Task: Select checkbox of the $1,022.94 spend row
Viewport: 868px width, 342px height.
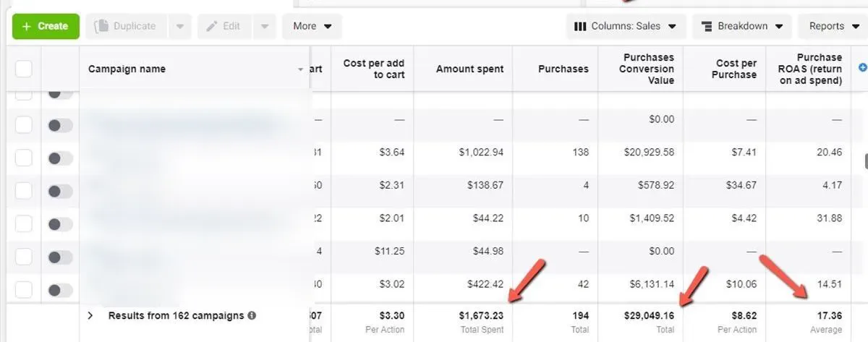Action: 24,158
